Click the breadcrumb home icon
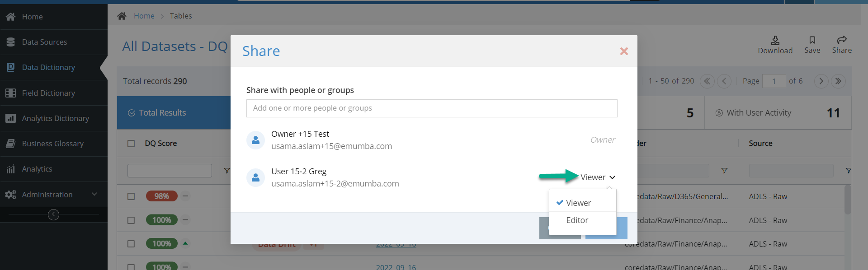868x270 pixels. point(122,16)
